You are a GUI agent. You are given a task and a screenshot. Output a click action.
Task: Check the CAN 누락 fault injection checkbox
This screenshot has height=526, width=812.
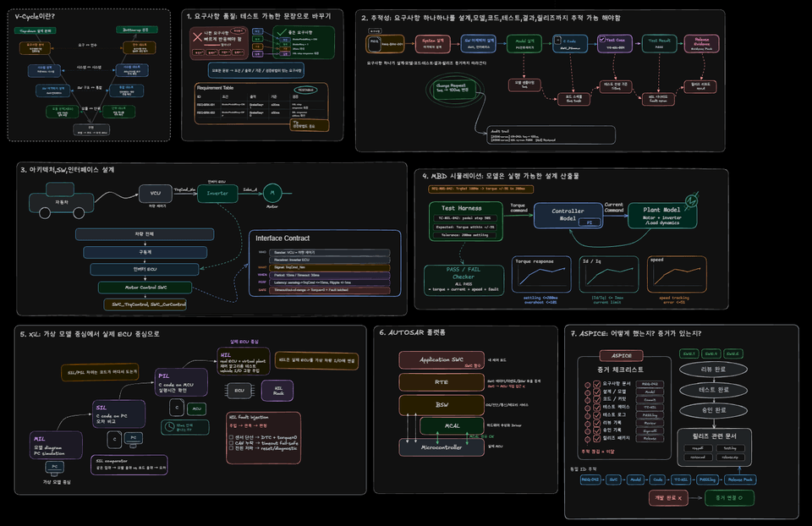click(x=231, y=443)
